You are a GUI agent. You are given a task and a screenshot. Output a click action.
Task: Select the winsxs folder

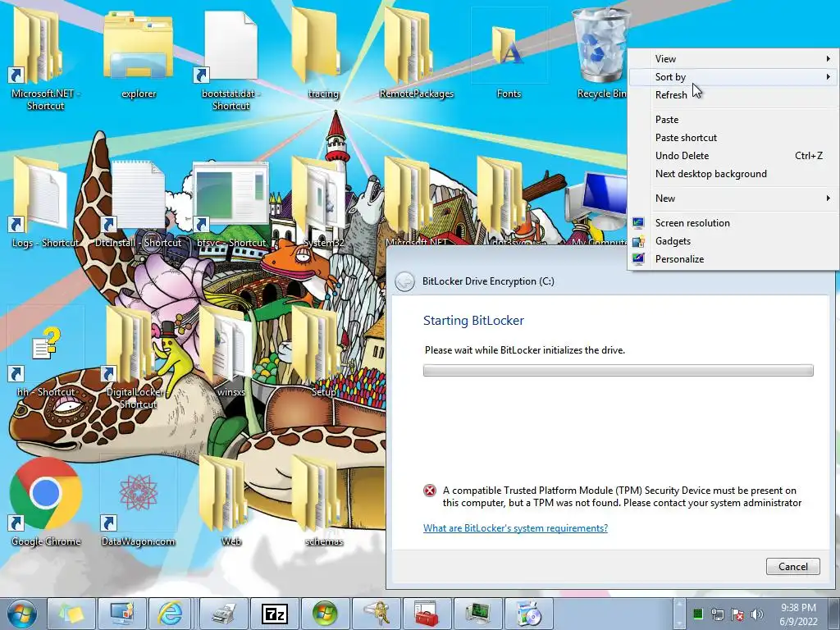[x=231, y=353]
